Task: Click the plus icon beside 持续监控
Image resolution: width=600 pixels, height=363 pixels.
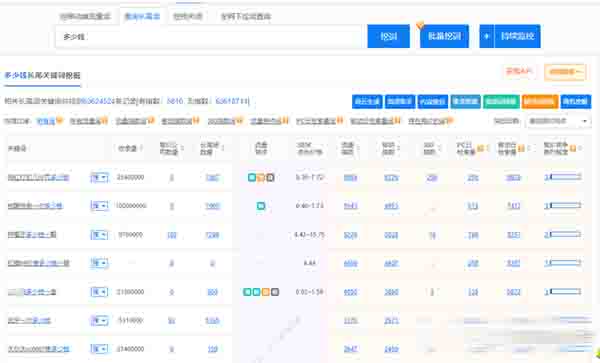Action: coord(487,36)
